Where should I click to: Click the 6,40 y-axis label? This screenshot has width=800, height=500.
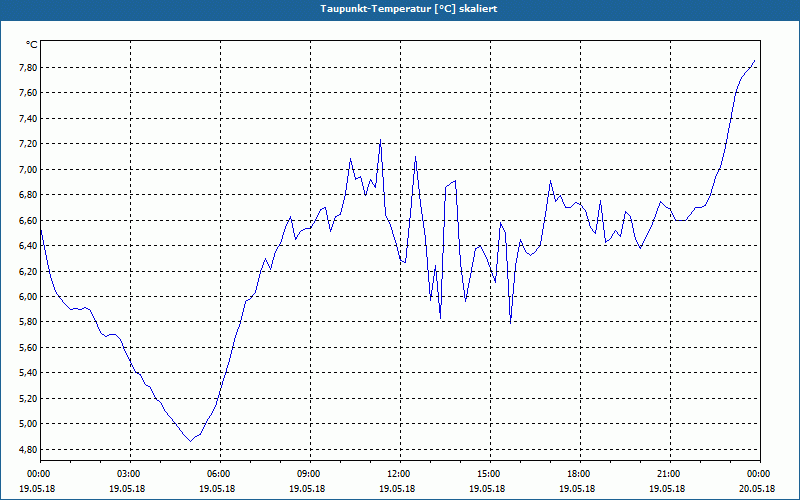pos(28,246)
